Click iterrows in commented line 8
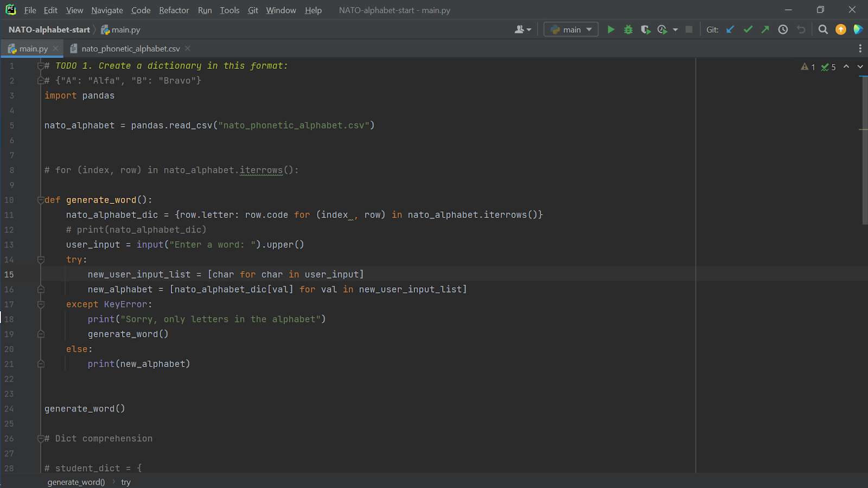 (x=261, y=170)
